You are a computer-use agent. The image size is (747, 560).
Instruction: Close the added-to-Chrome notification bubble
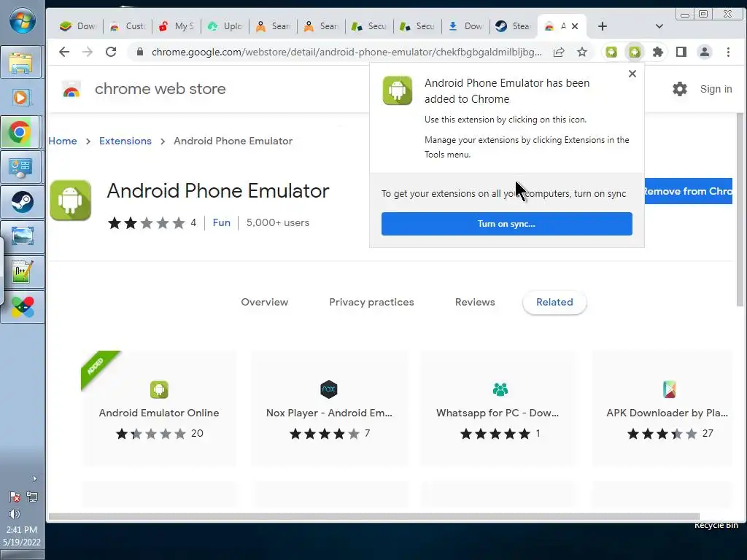[x=632, y=74]
